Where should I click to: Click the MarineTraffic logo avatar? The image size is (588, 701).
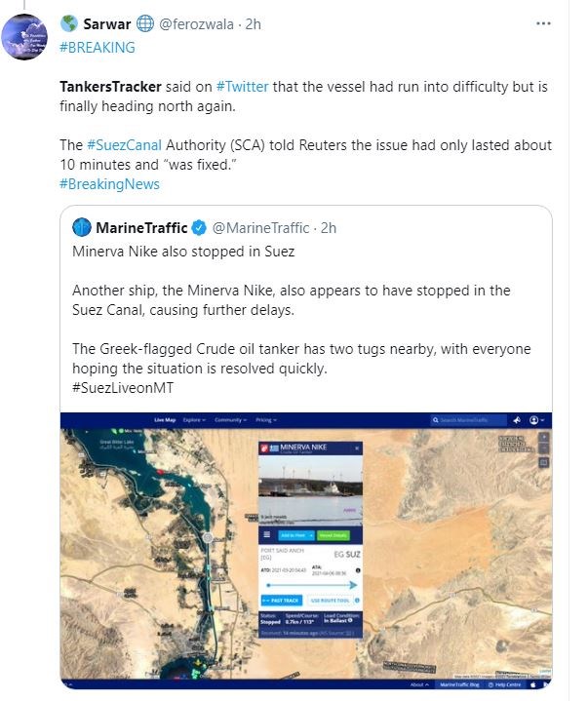pos(82,228)
